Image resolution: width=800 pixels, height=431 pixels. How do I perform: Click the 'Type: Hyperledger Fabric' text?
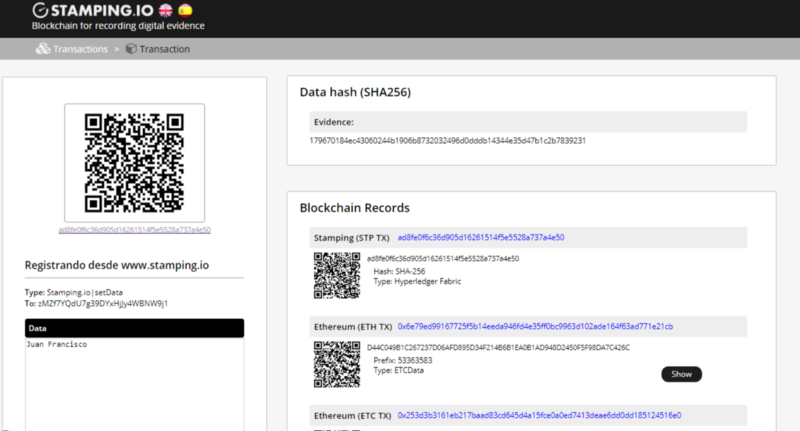pyautogui.click(x=417, y=282)
